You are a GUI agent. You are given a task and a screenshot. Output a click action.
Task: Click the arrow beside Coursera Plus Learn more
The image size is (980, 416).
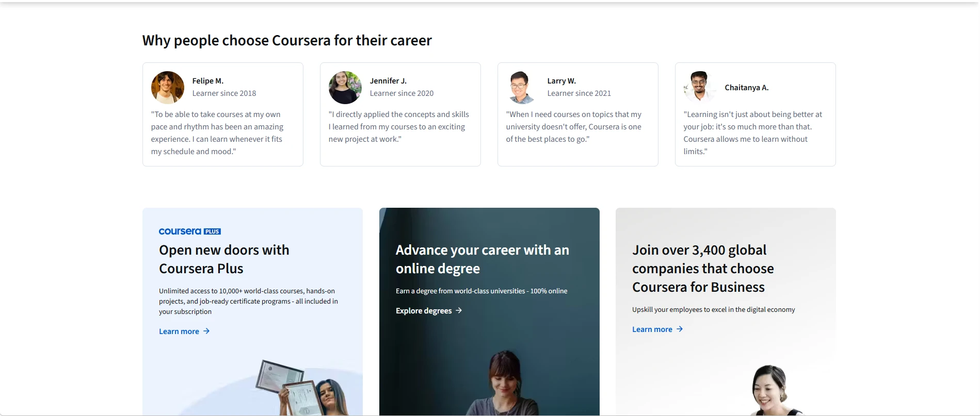point(206,331)
